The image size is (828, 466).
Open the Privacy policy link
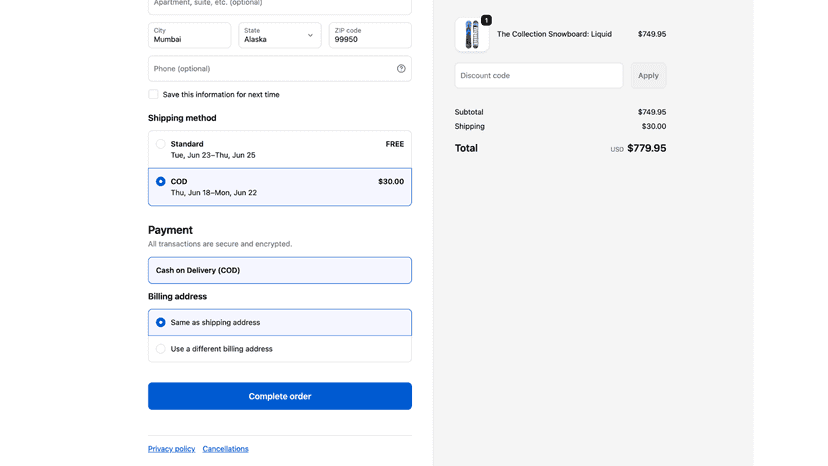tap(171, 449)
